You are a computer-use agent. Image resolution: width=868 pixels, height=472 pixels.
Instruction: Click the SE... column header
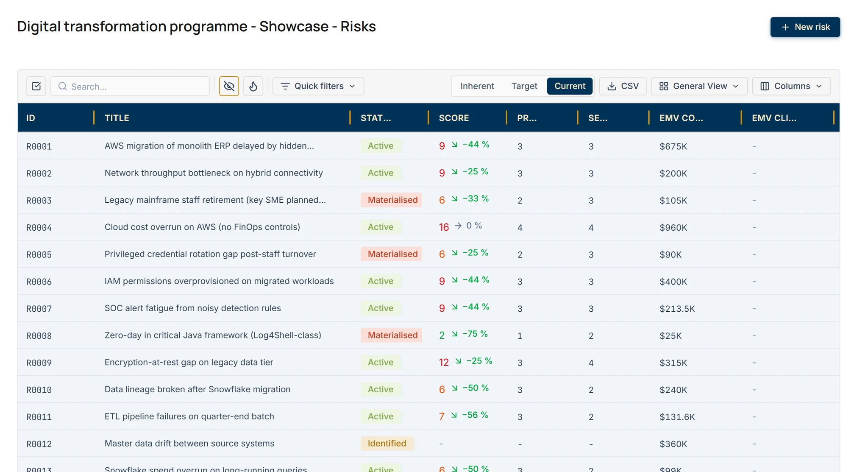click(598, 118)
